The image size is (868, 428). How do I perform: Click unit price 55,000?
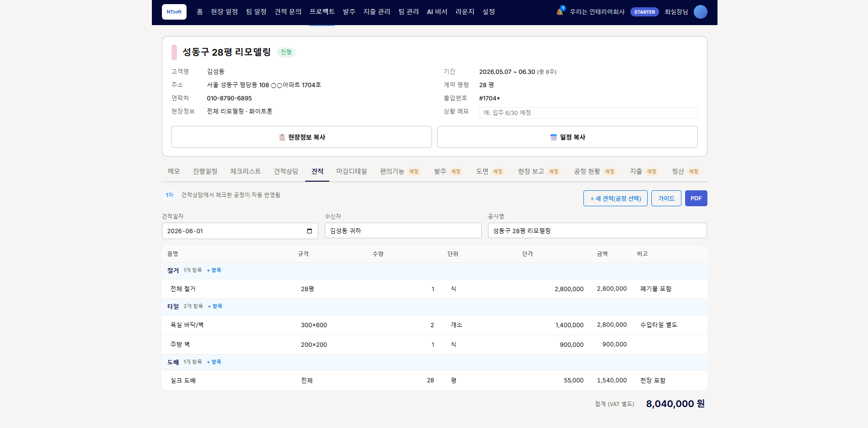(x=573, y=380)
